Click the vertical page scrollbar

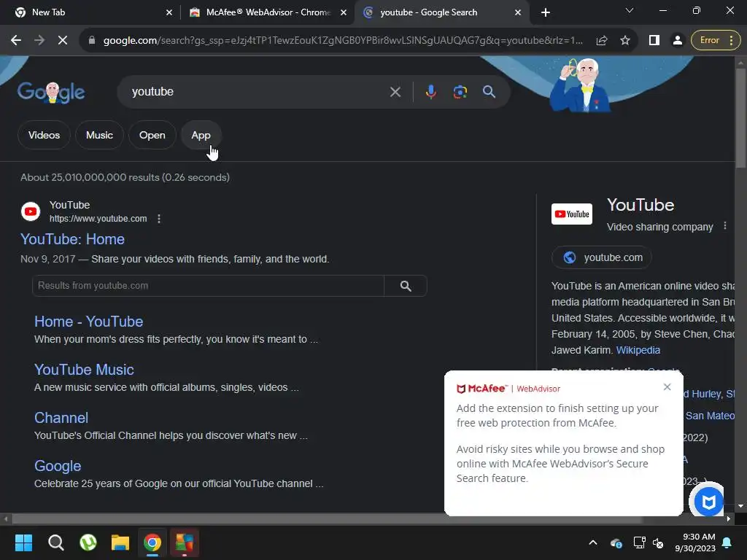(740, 118)
